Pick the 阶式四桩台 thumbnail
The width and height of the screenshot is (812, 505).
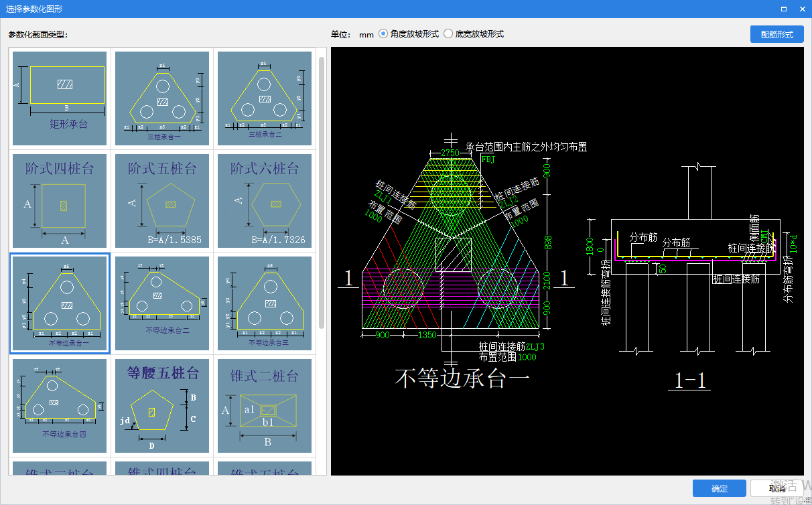[x=60, y=201]
